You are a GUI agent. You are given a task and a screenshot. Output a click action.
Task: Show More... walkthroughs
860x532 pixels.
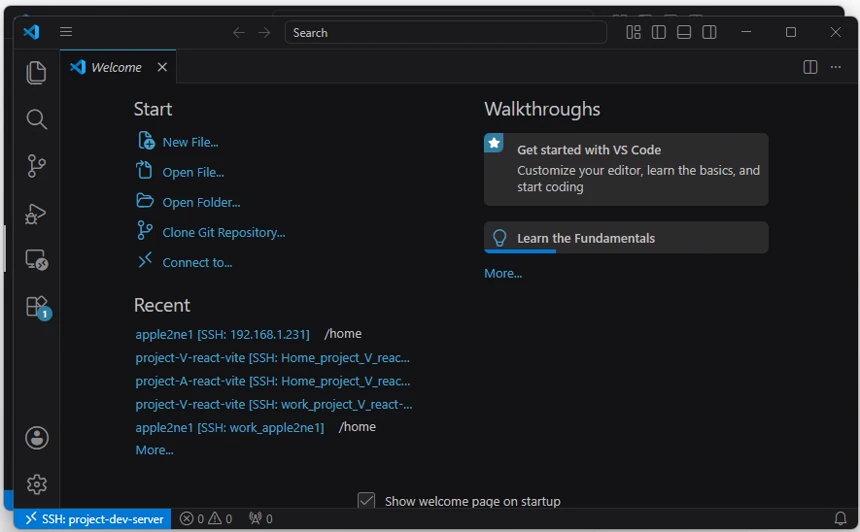point(503,273)
